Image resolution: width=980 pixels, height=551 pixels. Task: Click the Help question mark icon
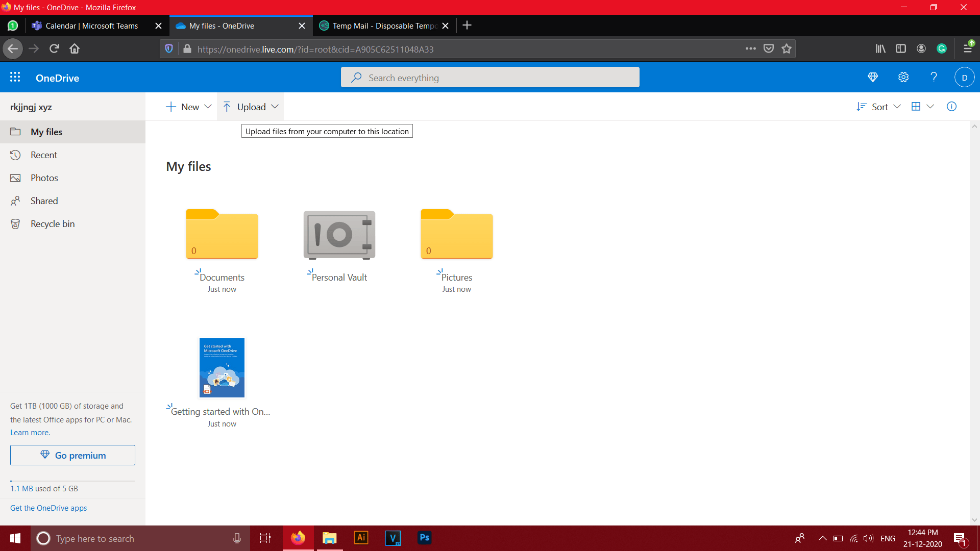tap(934, 78)
